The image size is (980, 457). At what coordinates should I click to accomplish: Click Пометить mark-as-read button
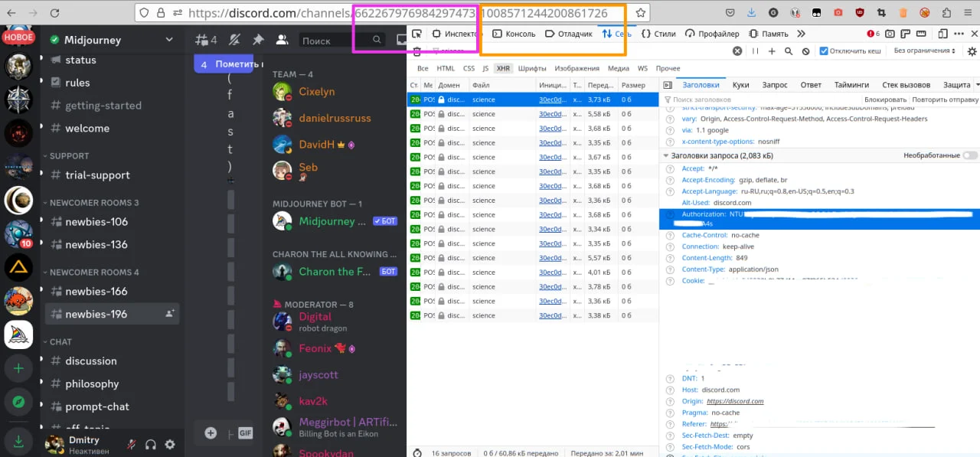coord(224,64)
